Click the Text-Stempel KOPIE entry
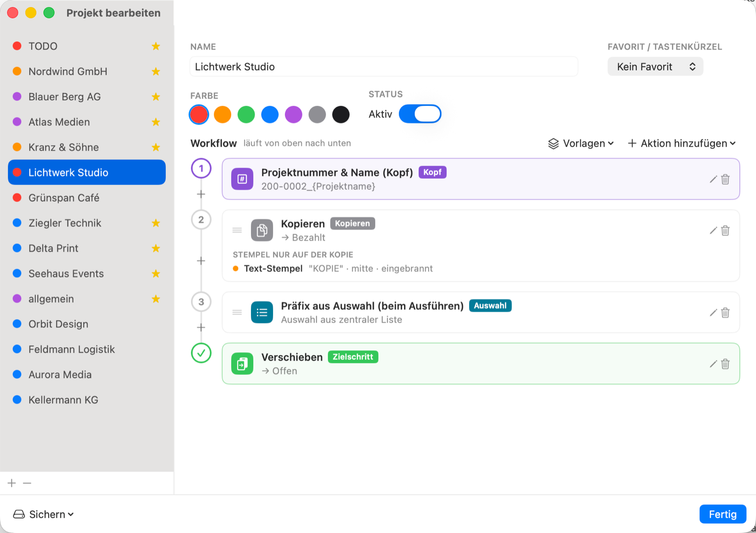 tap(333, 268)
